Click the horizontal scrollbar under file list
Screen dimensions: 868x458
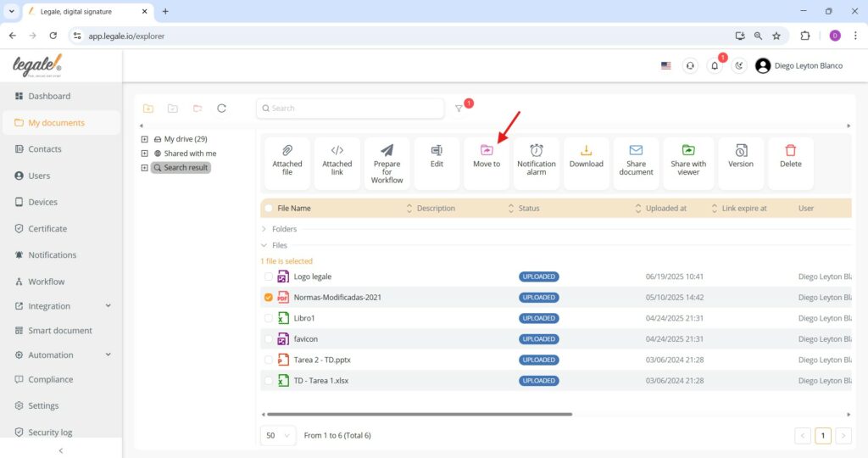coord(420,414)
